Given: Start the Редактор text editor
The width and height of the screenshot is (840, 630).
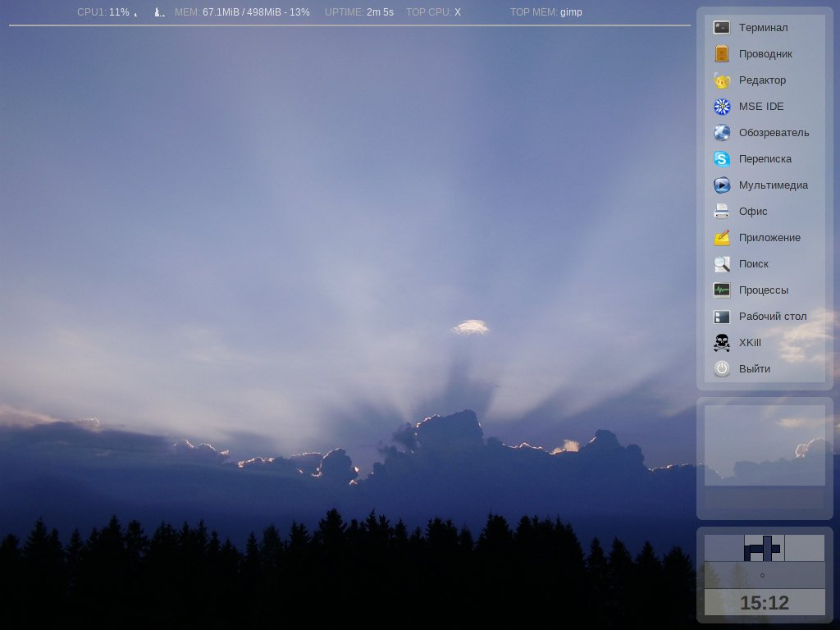Looking at the screenshot, I should [761, 80].
